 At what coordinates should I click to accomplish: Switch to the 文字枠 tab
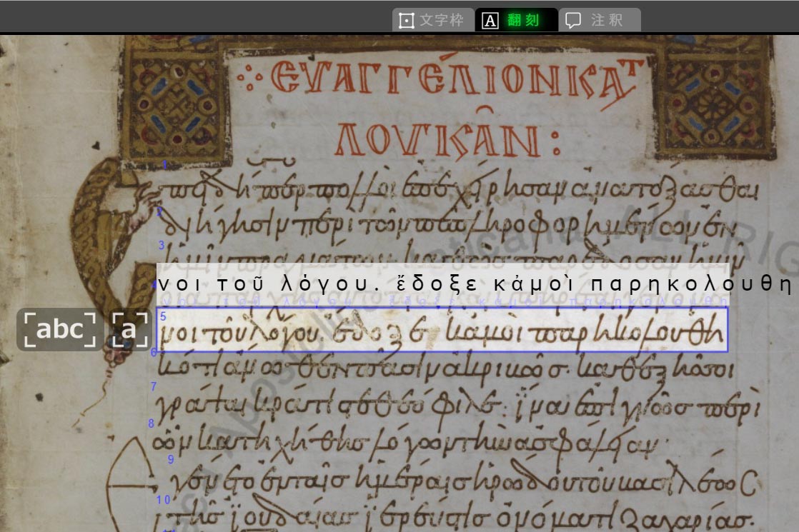point(433,20)
